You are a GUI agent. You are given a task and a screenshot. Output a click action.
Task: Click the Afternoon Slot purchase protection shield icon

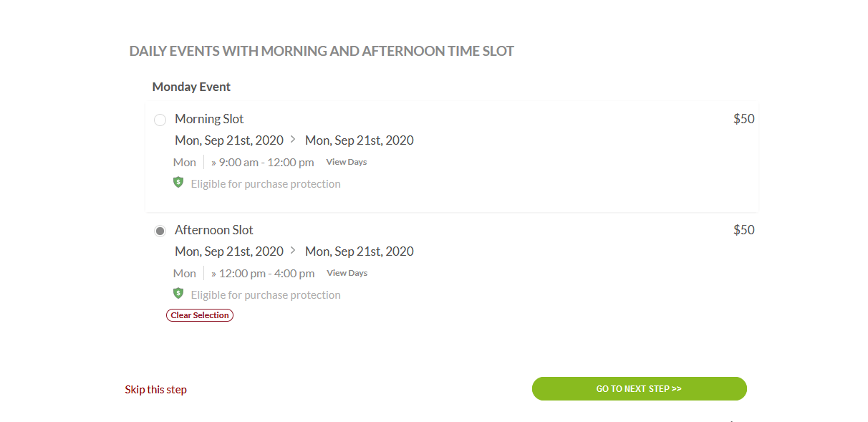coord(178,294)
